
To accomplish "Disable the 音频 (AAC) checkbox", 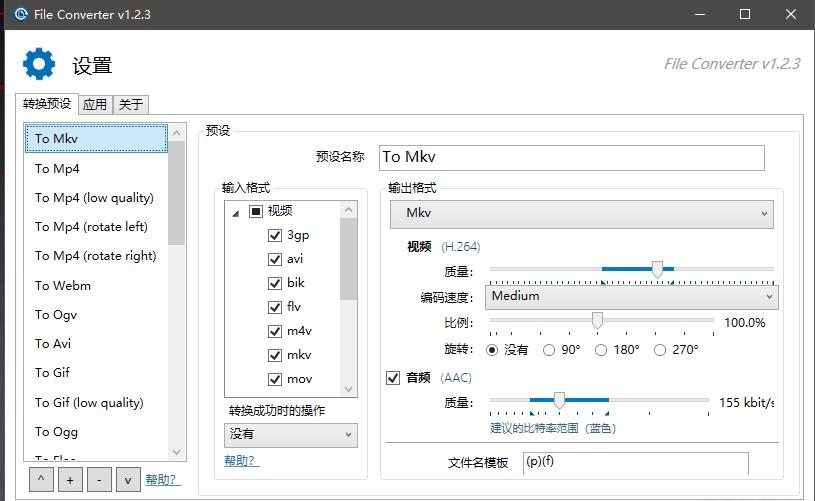I will (x=393, y=378).
